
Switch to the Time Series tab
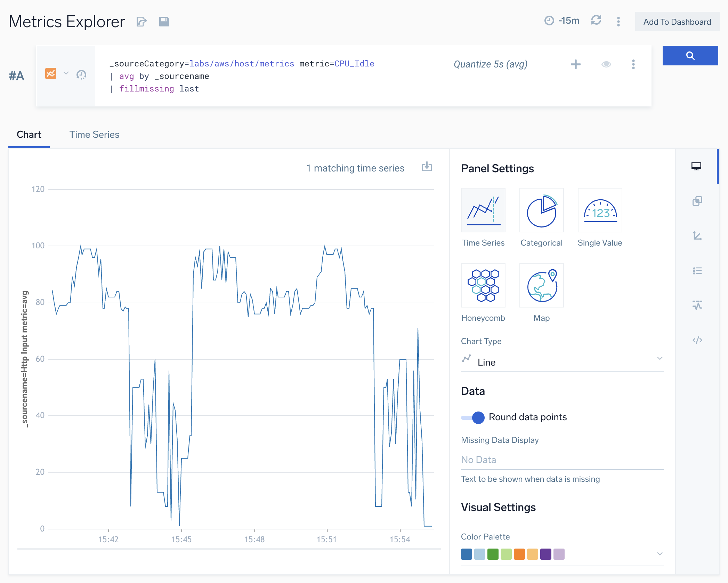coord(94,135)
